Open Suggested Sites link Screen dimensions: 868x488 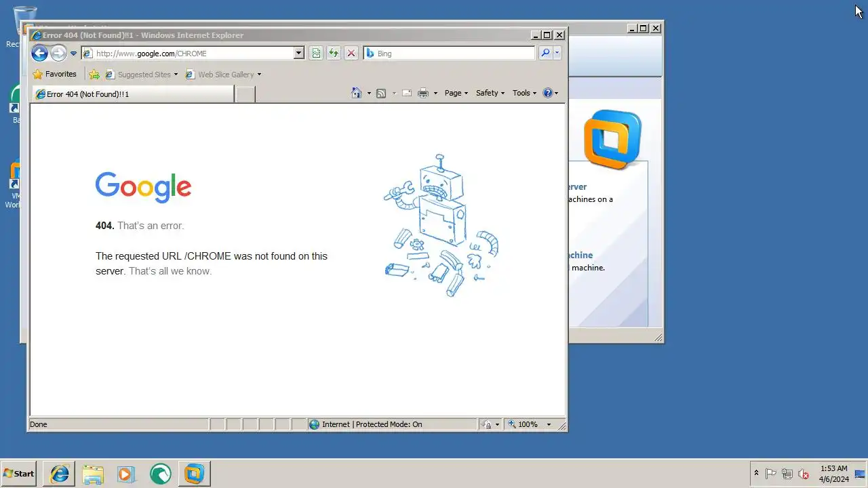click(x=141, y=75)
